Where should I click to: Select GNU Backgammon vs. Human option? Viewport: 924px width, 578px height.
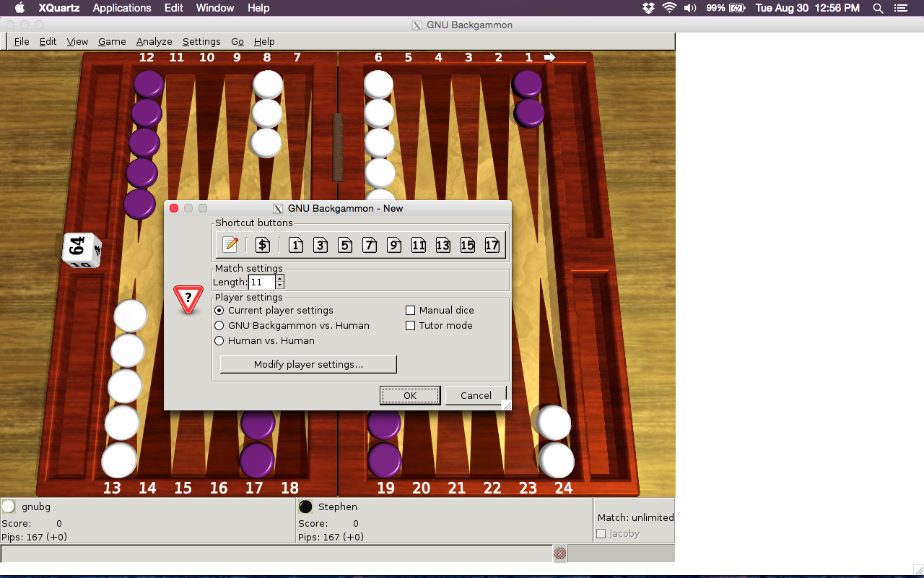pyautogui.click(x=219, y=325)
